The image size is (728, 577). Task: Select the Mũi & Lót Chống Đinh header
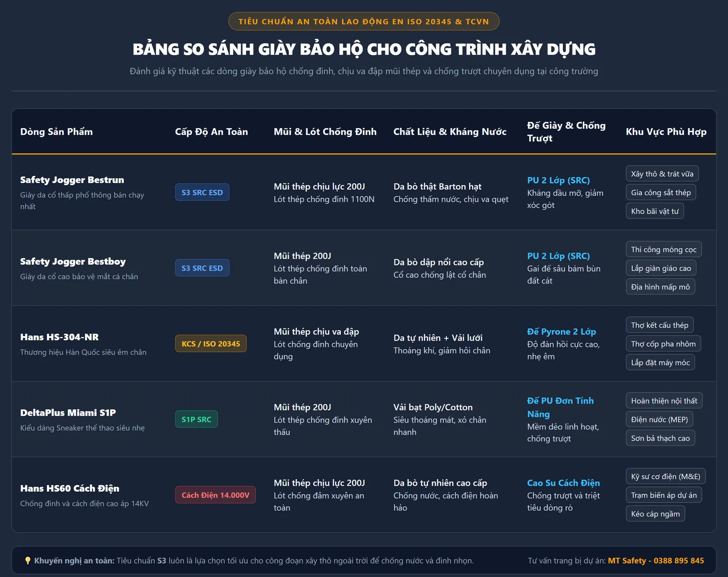[325, 132]
